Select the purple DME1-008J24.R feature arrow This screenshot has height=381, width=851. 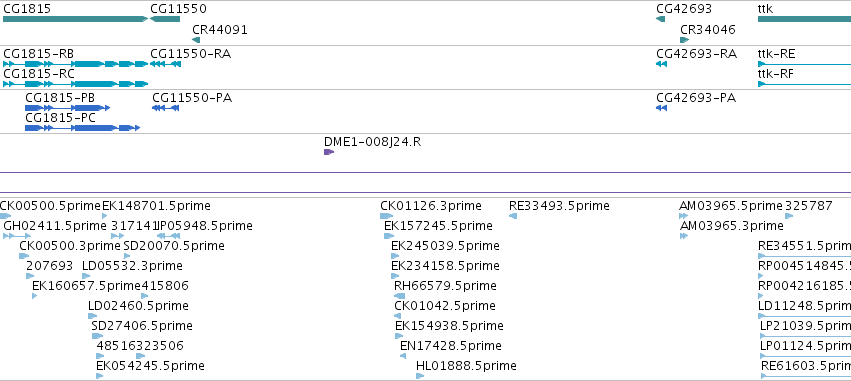click(329, 152)
